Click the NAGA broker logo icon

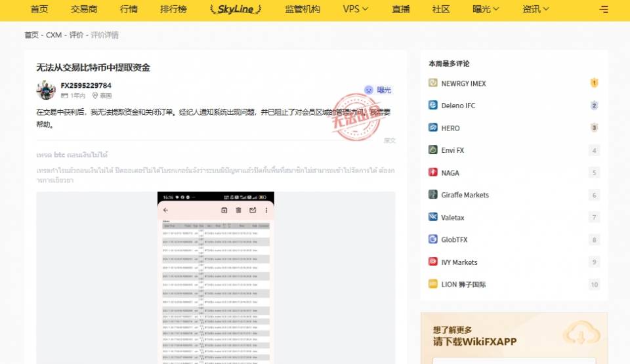click(432, 172)
